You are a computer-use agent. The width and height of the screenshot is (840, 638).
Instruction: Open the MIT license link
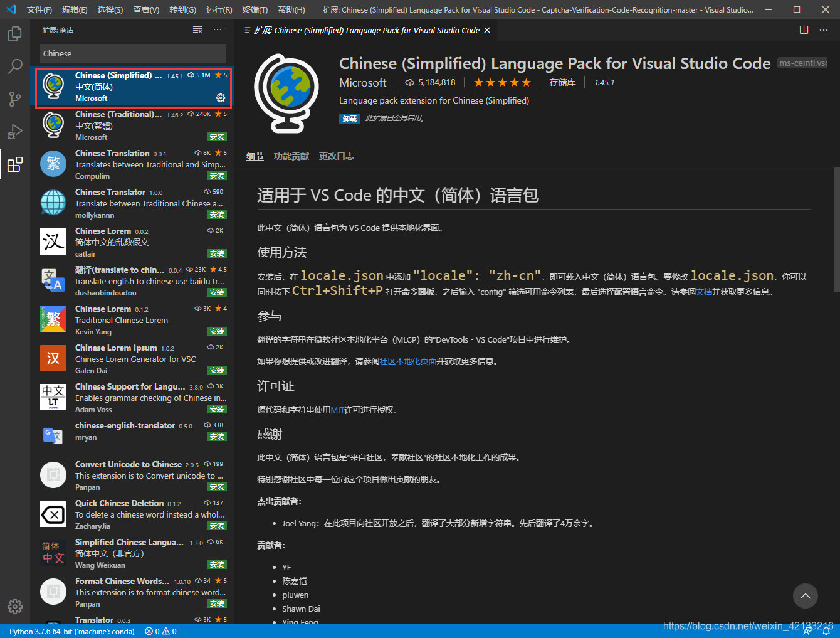pyautogui.click(x=337, y=410)
